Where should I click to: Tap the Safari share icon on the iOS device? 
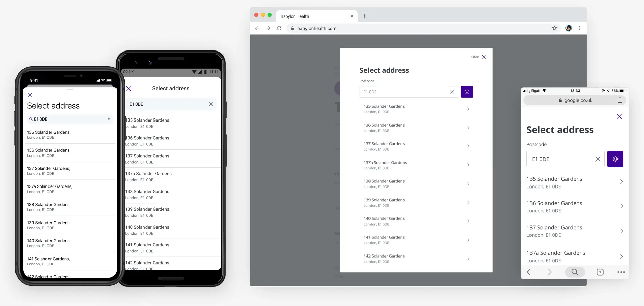[620, 100]
